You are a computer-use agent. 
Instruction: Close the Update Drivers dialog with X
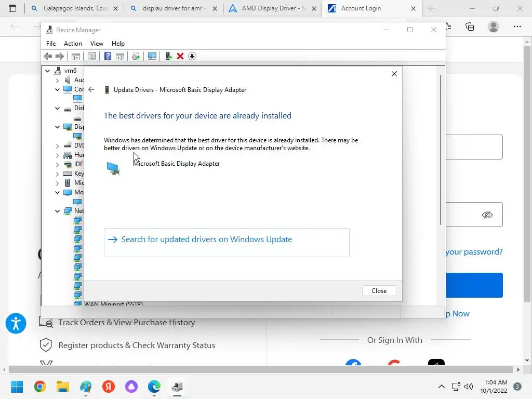394,74
